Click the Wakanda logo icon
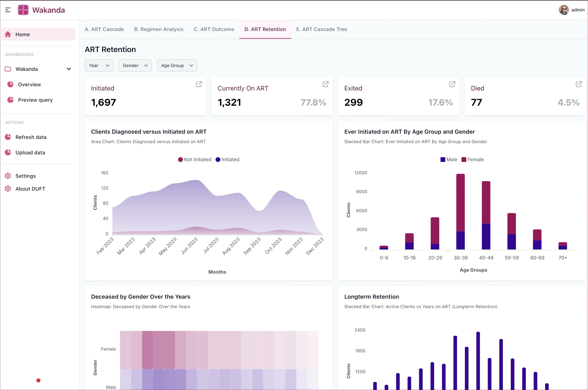The width and height of the screenshot is (588, 390). pos(23,10)
